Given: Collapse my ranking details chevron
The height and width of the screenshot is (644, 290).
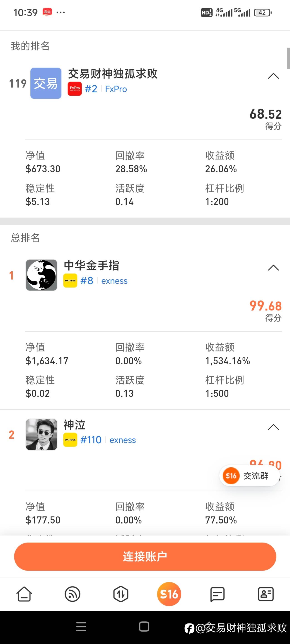Looking at the screenshot, I should coord(273,76).
